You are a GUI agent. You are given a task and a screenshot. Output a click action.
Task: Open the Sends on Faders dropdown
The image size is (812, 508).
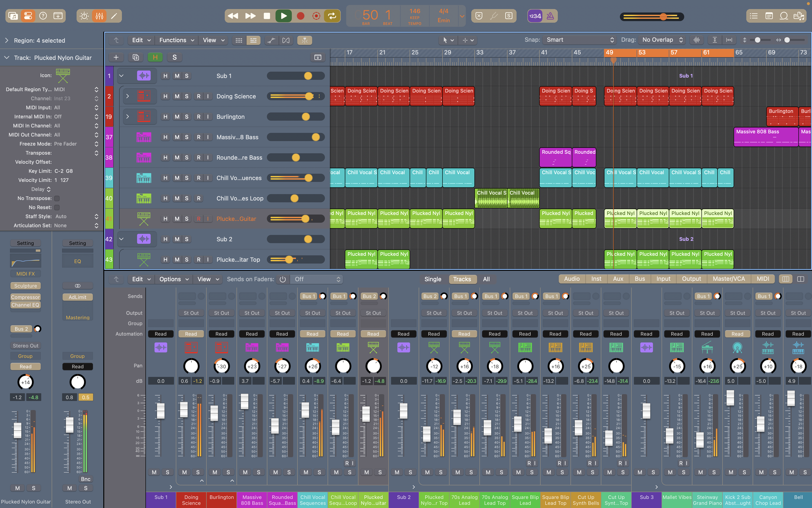pyautogui.click(x=317, y=279)
